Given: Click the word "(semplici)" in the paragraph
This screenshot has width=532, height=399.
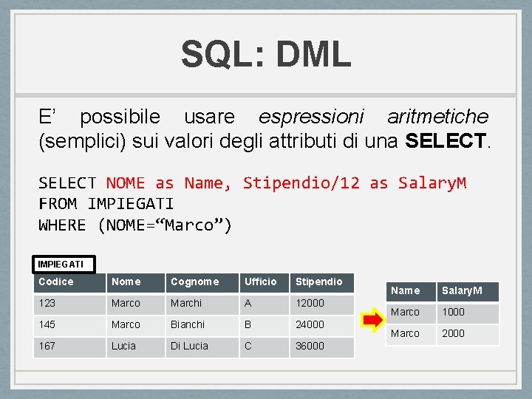Looking at the screenshot, I should [x=82, y=141].
